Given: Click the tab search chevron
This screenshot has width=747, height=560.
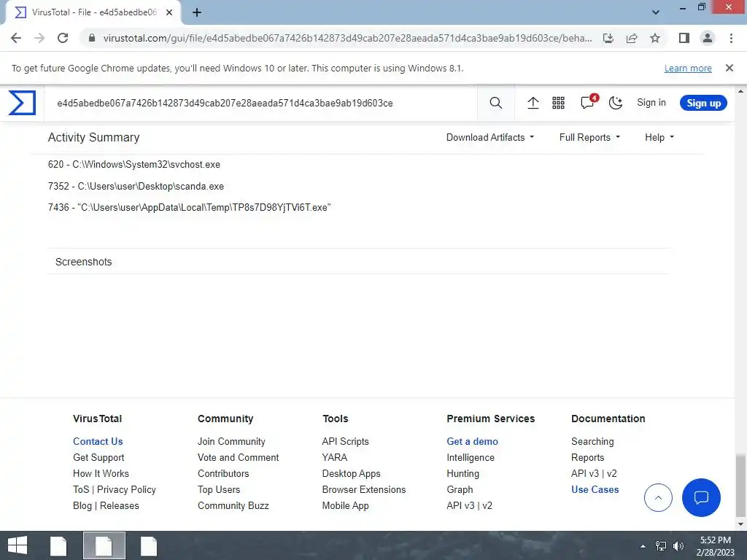Looking at the screenshot, I should tap(656, 12).
